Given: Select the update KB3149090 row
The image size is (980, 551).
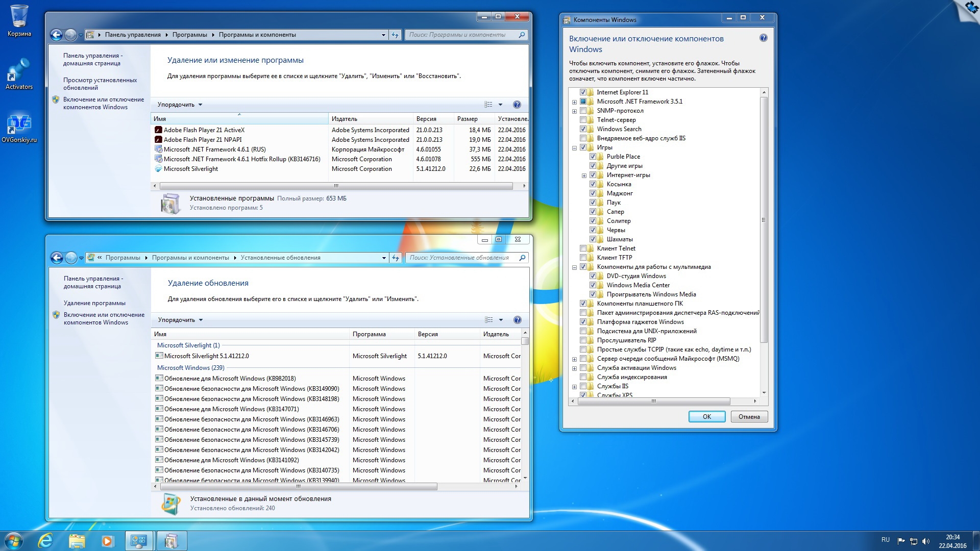Looking at the screenshot, I should (x=338, y=389).
